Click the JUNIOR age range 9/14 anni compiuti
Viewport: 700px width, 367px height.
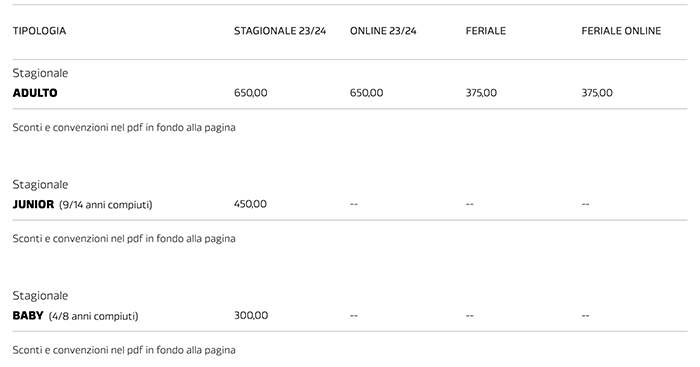point(106,204)
